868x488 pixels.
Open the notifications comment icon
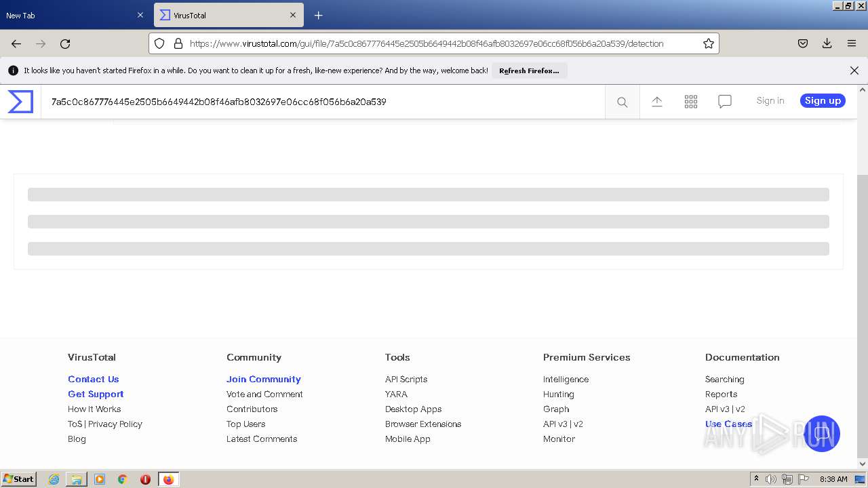coord(725,102)
